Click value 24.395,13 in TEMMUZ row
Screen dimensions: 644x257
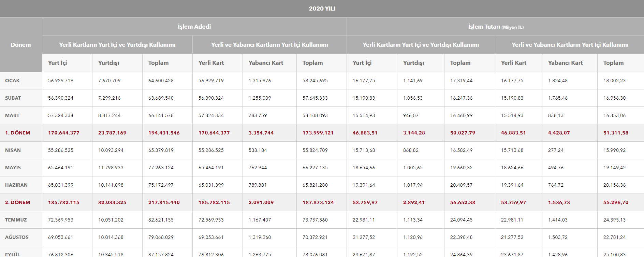615,220
